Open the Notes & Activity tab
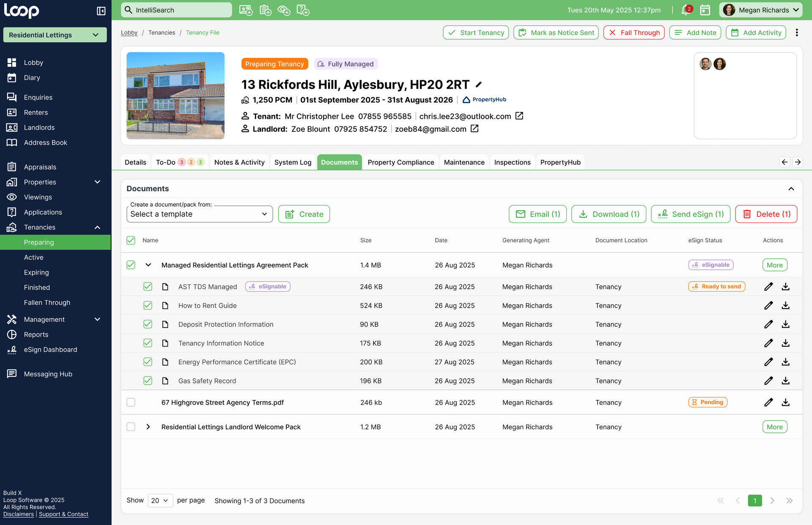The width and height of the screenshot is (812, 525). [x=239, y=162]
